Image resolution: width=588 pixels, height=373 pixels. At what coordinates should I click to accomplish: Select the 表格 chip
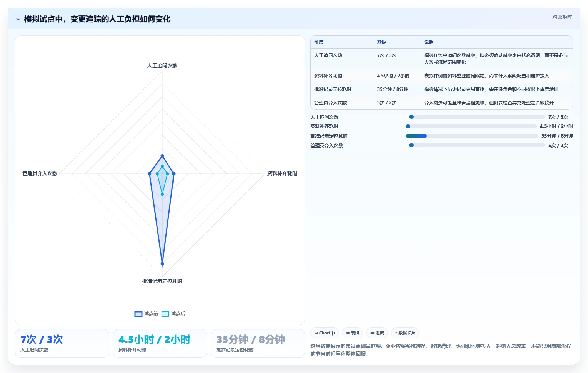[352, 333]
